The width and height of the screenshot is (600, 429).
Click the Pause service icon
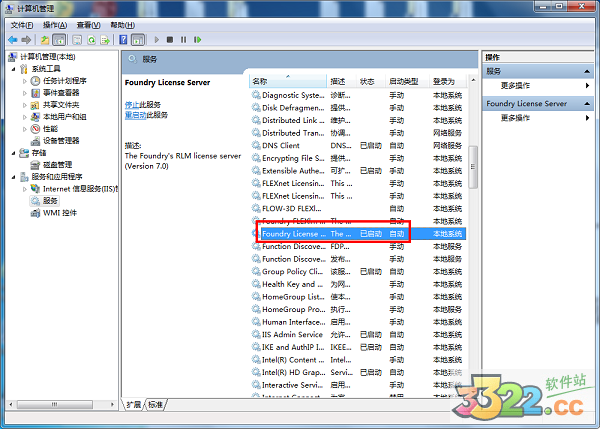tap(184, 39)
